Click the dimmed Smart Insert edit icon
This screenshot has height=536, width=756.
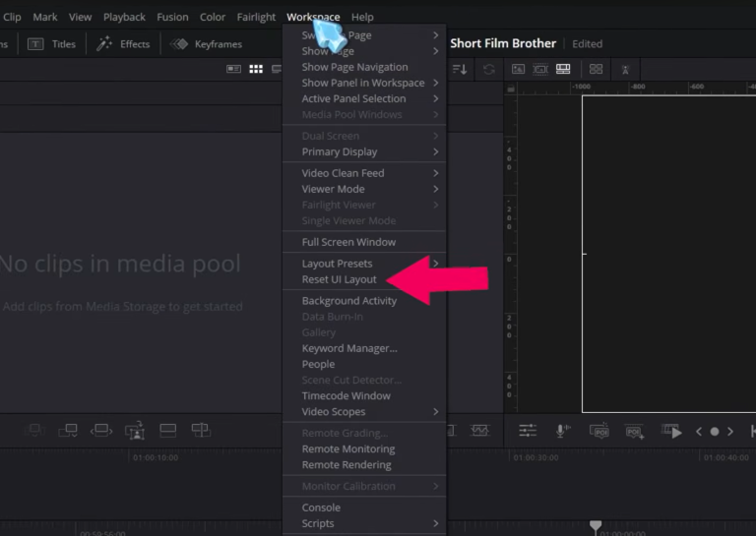tap(34, 430)
